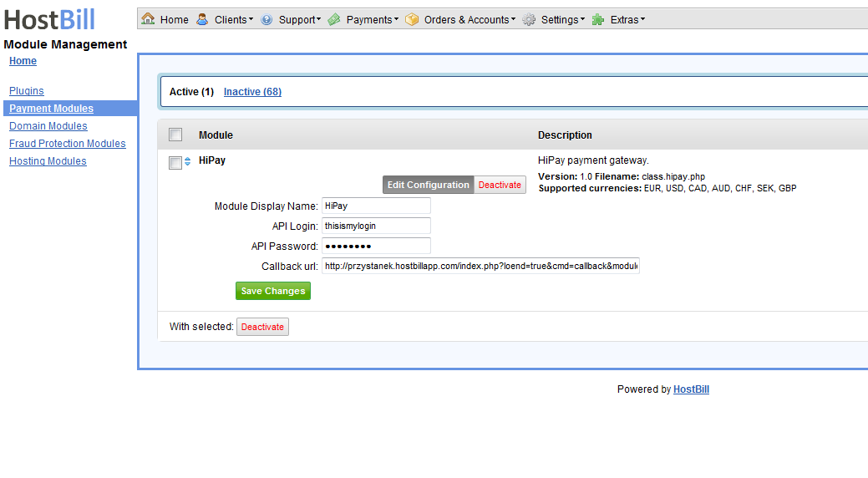Click the HiPay row reorder arrows icon
Image resolution: width=868 pixels, height=478 pixels.
(188, 161)
